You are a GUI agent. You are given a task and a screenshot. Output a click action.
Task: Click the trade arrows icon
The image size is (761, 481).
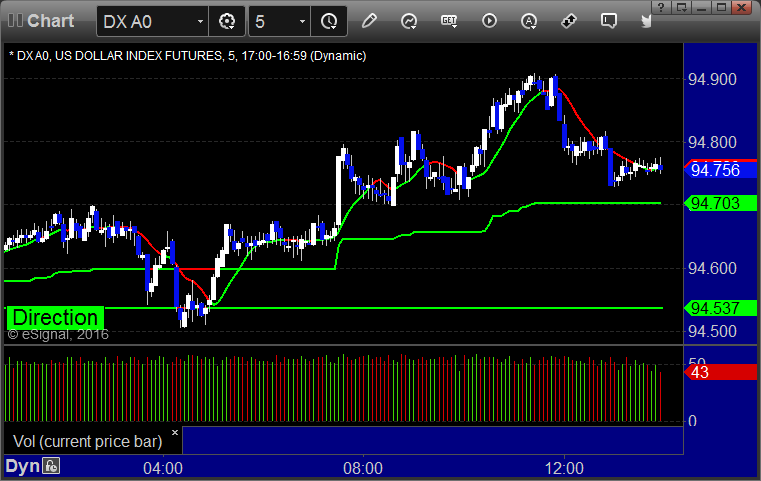coord(568,21)
